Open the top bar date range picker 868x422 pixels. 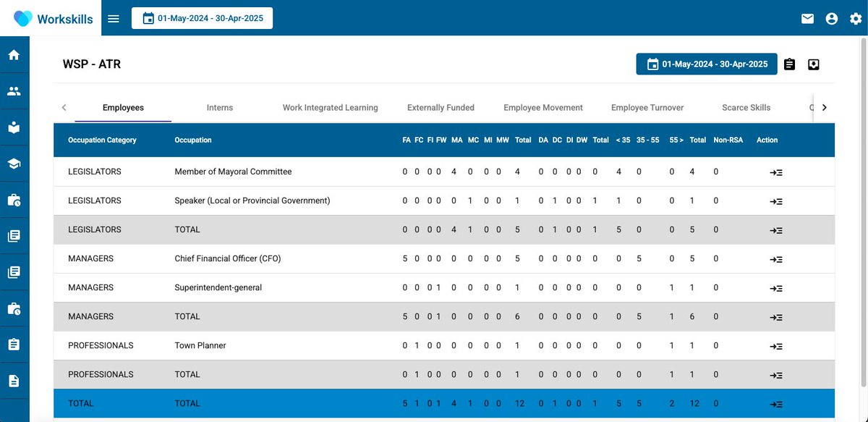[x=202, y=18]
